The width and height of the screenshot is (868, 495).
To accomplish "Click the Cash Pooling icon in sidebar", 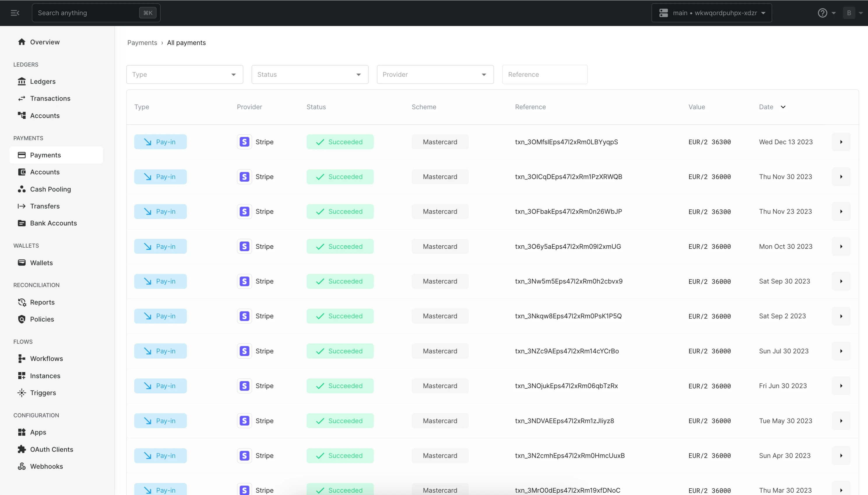I will [22, 189].
